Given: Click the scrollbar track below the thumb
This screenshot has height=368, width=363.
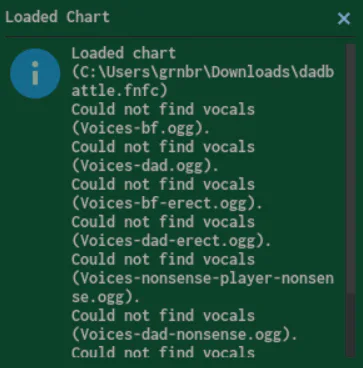Looking at the screenshot, I should [350, 325].
